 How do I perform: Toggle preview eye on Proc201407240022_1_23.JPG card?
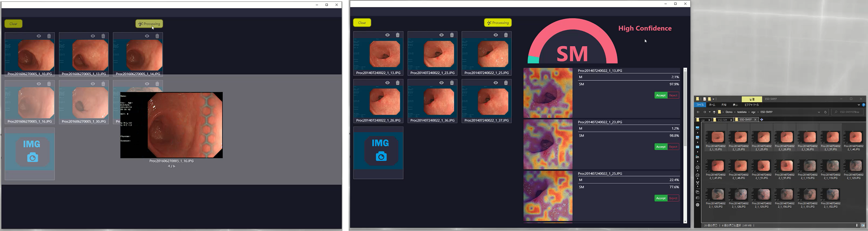pos(442,35)
